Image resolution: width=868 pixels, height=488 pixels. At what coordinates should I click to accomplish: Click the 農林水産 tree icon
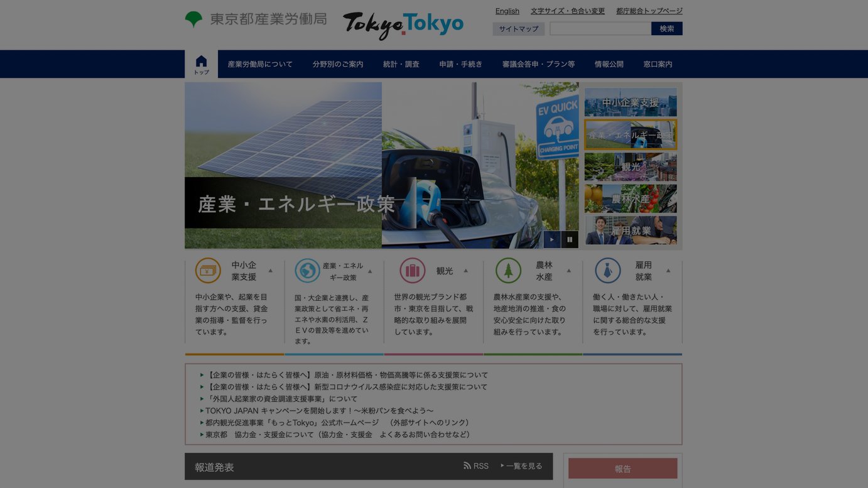pos(507,270)
